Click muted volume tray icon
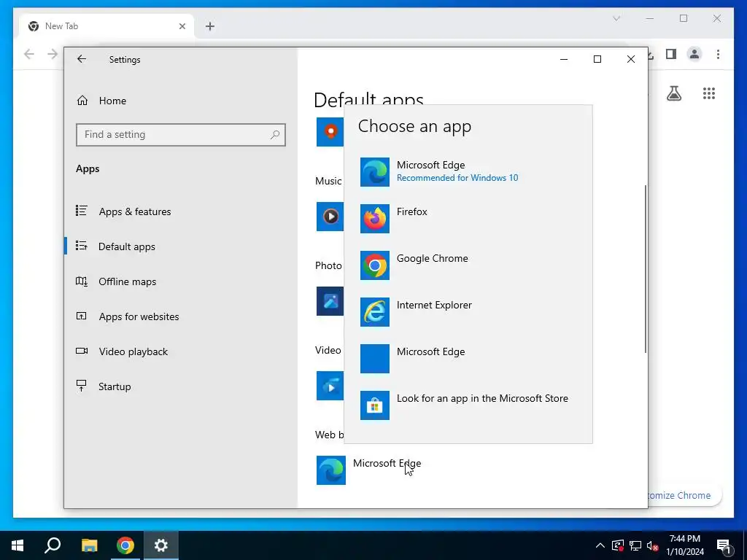The height and width of the screenshot is (560, 747). pos(652,545)
